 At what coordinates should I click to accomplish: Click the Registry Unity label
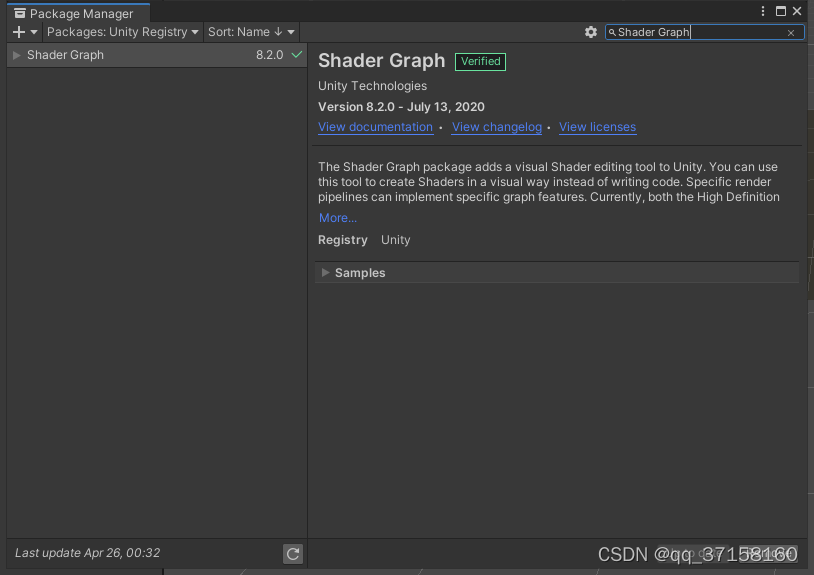click(x=364, y=240)
